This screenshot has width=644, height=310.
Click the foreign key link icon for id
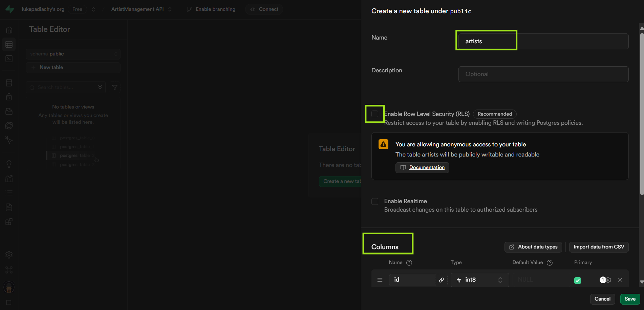click(442, 280)
